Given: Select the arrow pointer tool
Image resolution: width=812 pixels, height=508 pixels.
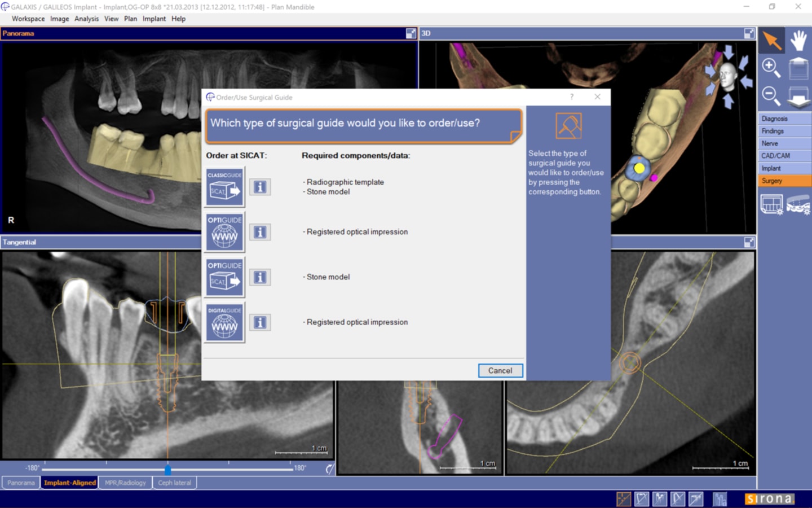Looking at the screenshot, I should pos(771,40).
